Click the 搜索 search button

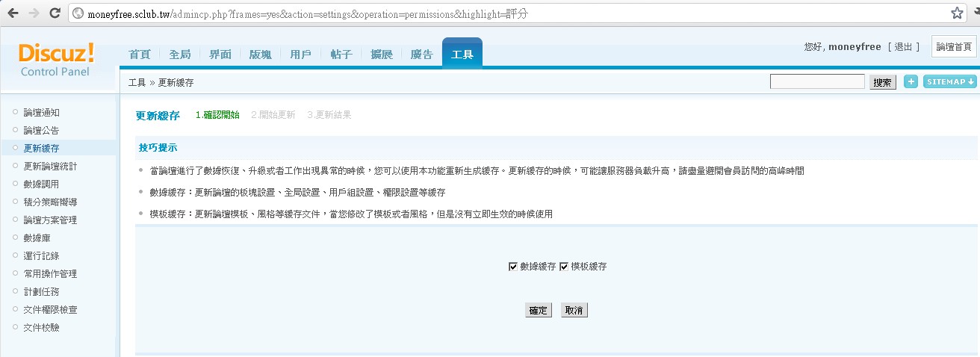[883, 82]
